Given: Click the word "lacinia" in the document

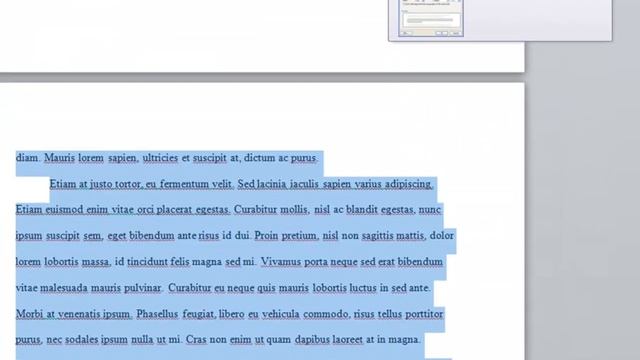Looking at the screenshot, I should tap(271, 184).
